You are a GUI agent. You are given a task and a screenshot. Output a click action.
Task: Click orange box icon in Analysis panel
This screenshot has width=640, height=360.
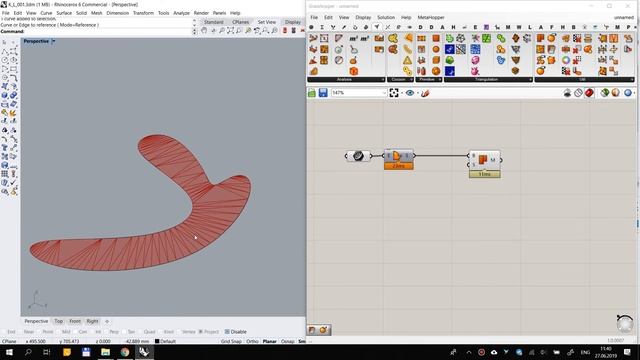353,71
